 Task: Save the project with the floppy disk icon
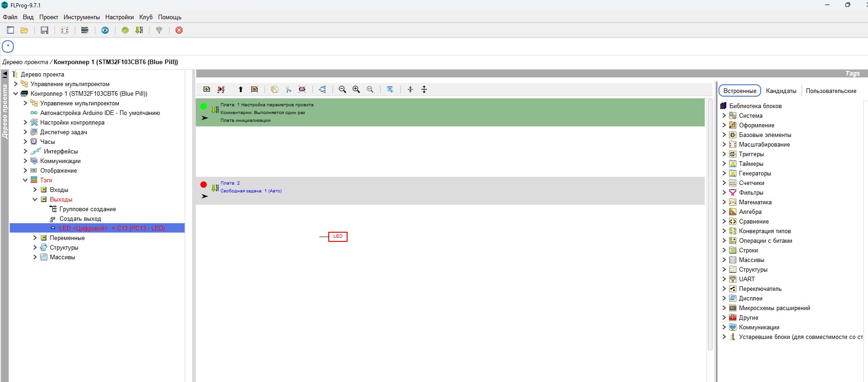point(44,30)
